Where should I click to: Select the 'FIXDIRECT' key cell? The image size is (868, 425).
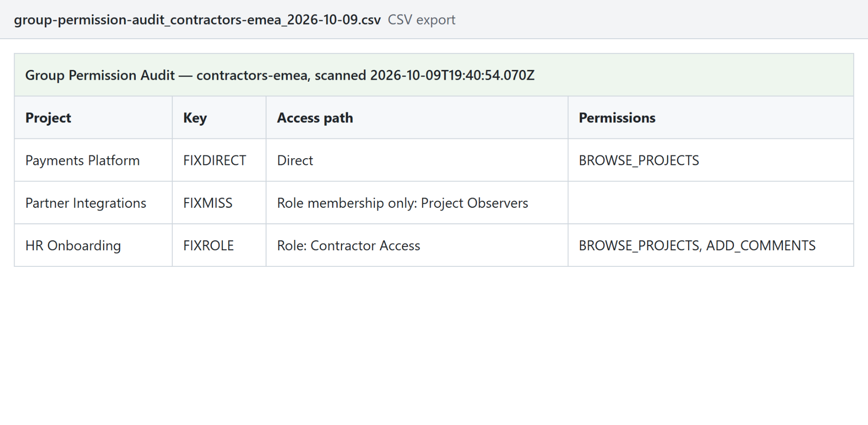(x=219, y=160)
